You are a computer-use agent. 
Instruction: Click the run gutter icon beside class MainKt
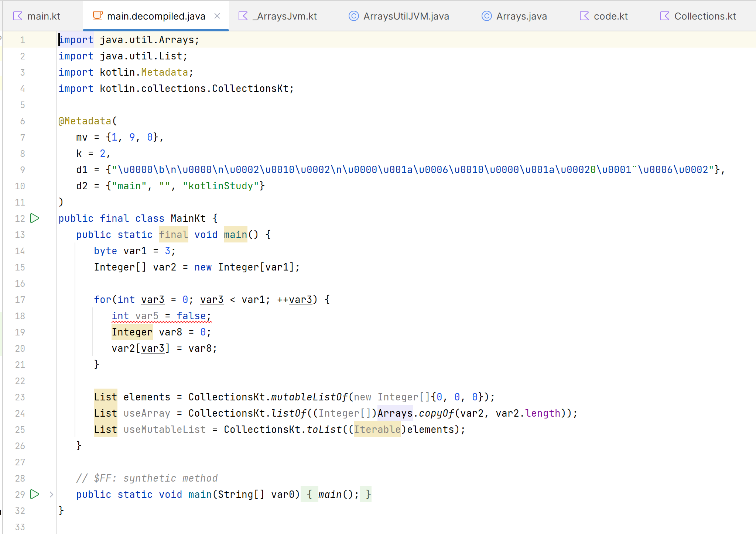[x=35, y=218]
